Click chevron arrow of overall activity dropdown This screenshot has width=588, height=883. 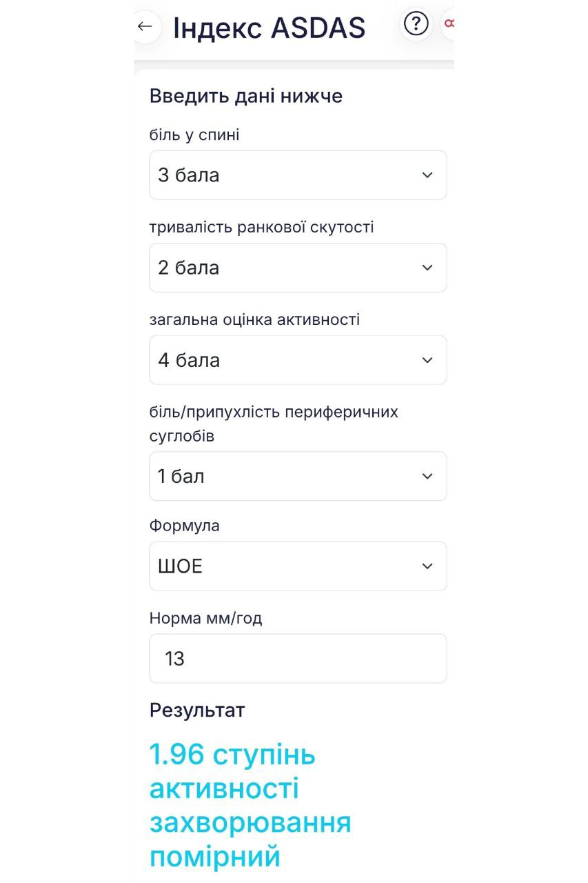427,360
